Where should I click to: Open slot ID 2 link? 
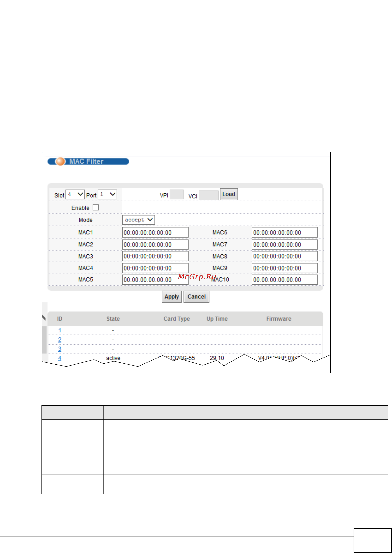point(60,340)
